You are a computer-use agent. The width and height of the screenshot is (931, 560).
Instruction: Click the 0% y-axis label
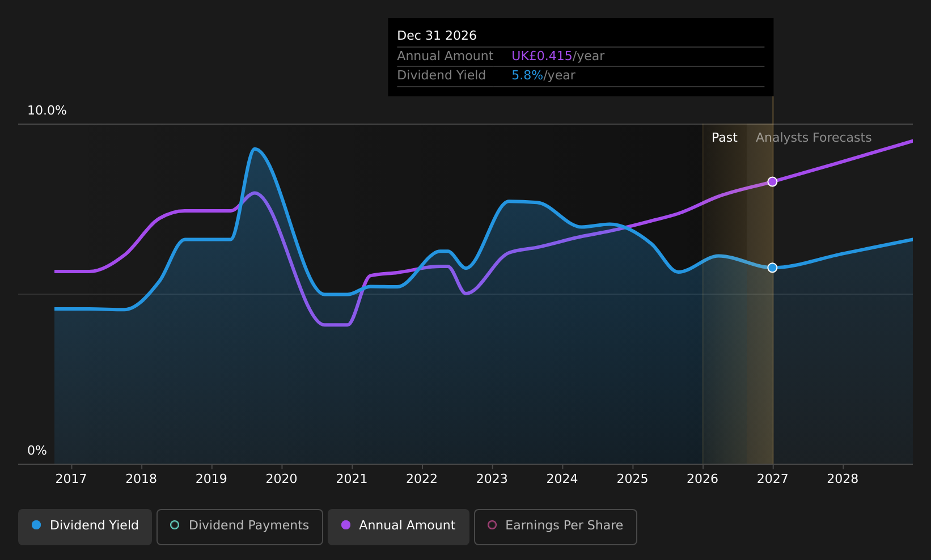coord(37,451)
